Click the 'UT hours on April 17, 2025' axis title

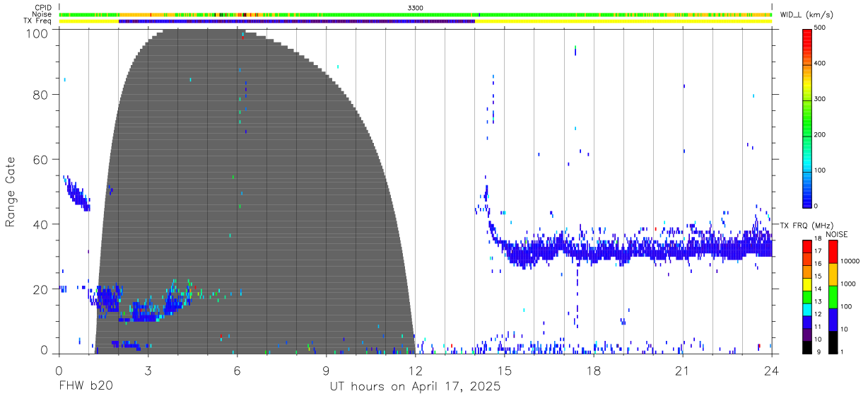click(x=415, y=387)
